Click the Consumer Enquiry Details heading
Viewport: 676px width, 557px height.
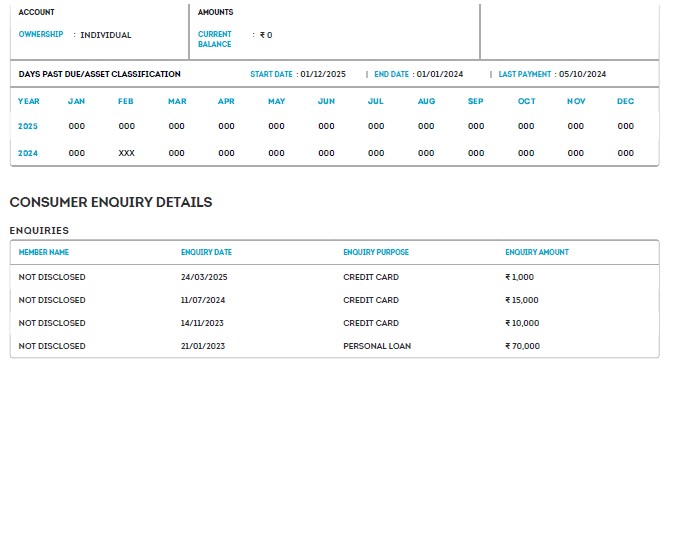[x=111, y=202]
